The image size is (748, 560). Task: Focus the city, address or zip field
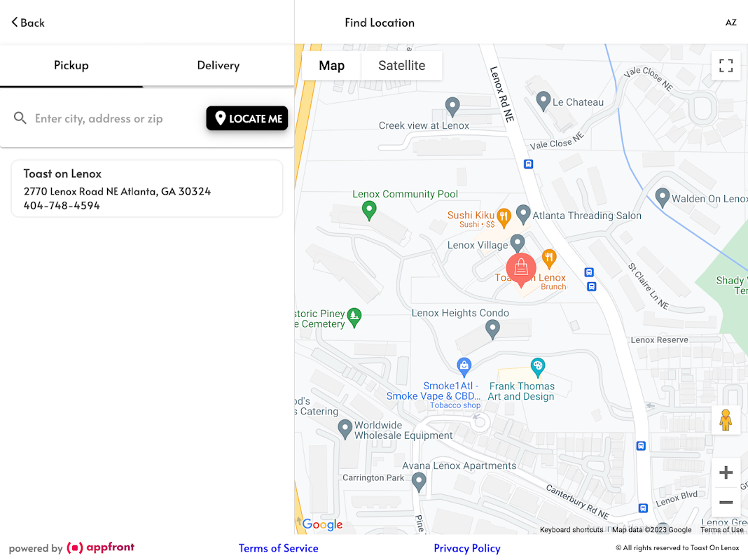[x=114, y=119]
